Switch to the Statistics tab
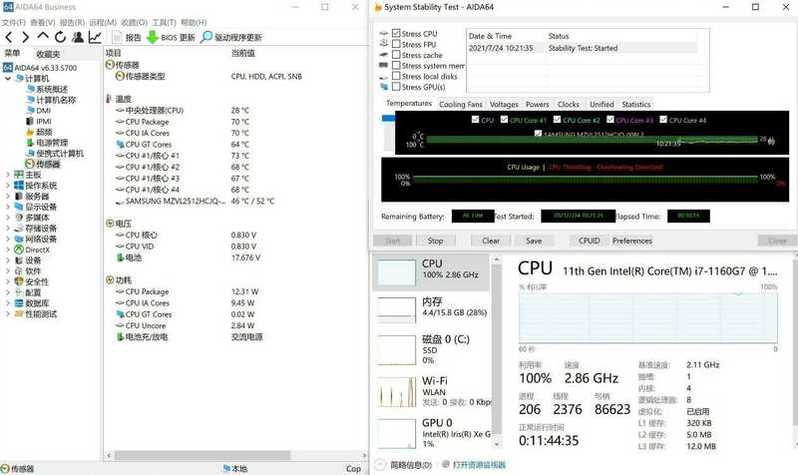 (636, 104)
